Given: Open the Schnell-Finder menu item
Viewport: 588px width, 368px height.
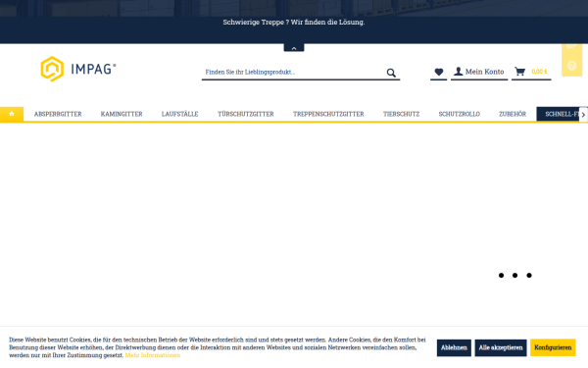Looking at the screenshot, I should [x=558, y=114].
